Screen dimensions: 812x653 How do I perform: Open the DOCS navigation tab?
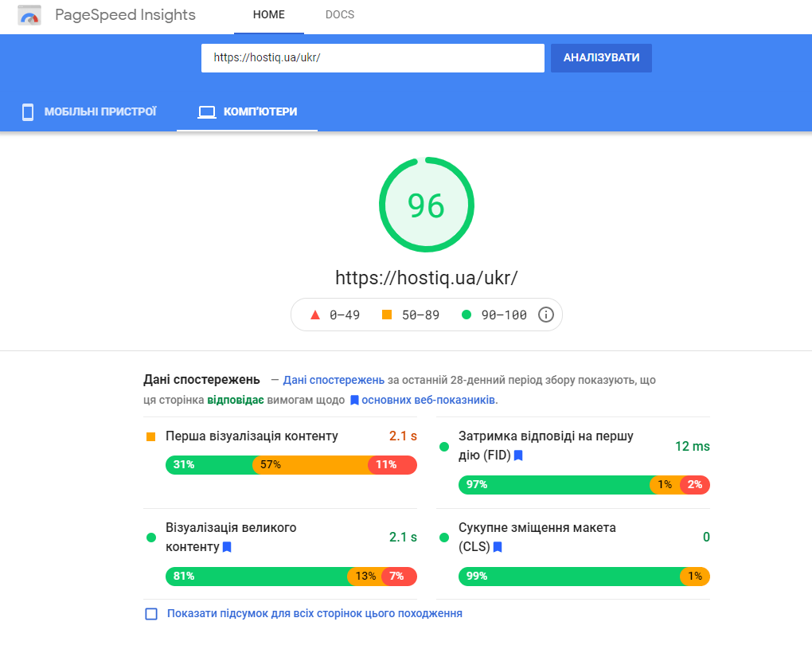tap(340, 15)
